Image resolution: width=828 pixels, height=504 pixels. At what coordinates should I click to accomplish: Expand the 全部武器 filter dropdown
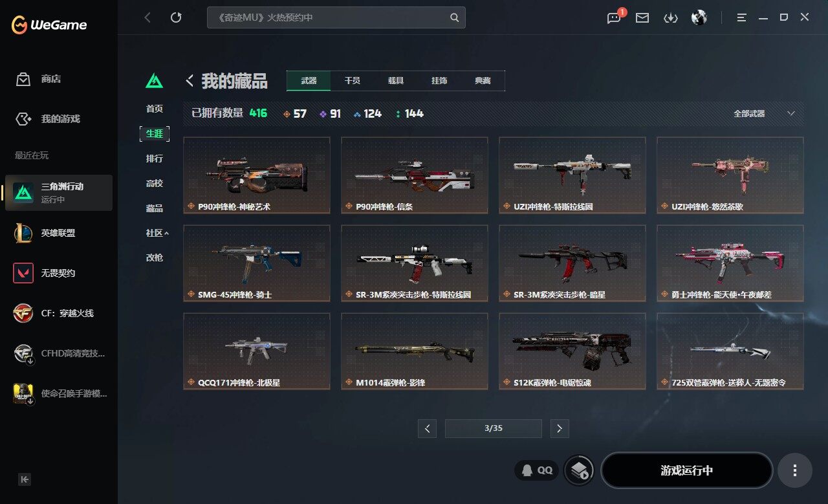click(x=763, y=113)
